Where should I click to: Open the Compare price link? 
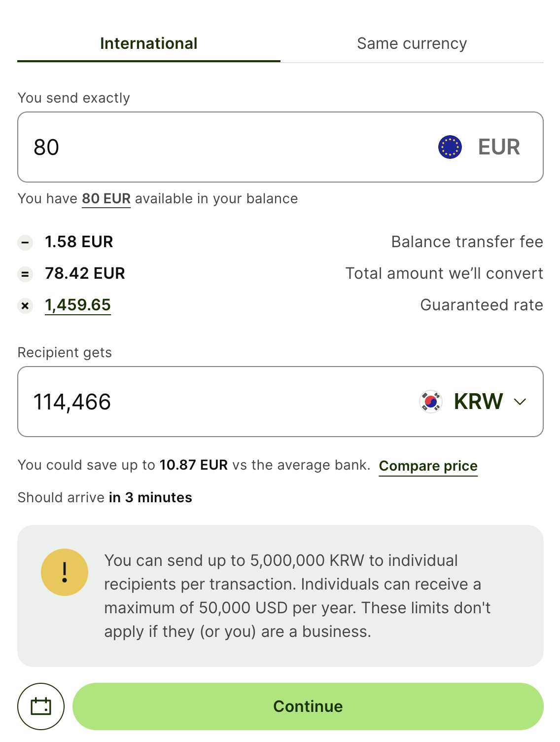428,466
